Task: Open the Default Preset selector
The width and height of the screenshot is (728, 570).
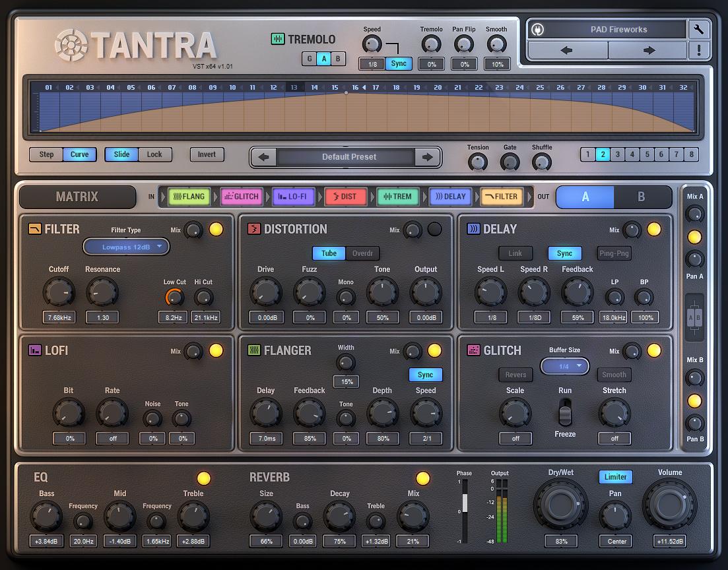Action: pyautogui.click(x=345, y=157)
